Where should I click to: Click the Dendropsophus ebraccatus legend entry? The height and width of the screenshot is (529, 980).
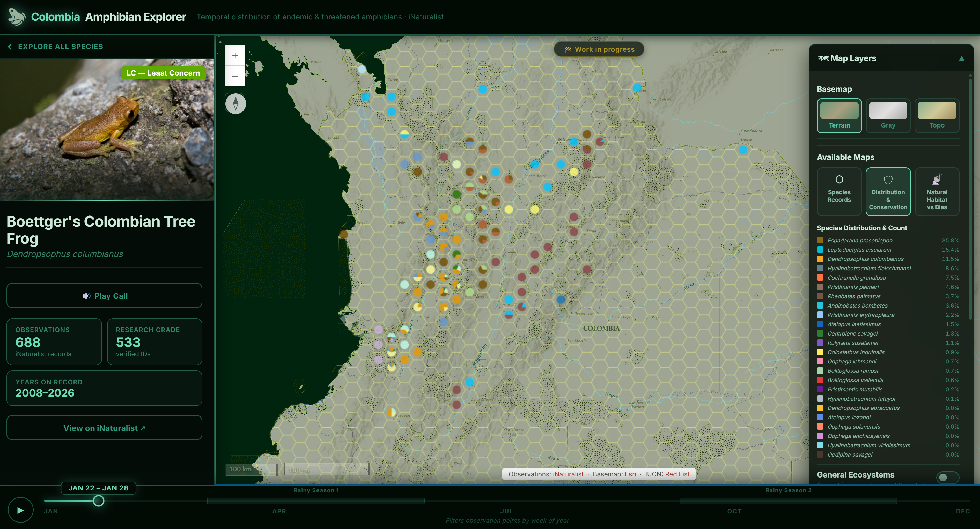pyautogui.click(x=888, y=408)
